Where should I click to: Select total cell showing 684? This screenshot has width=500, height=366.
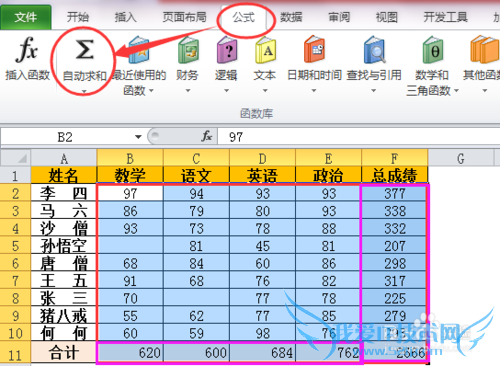click(262, 353)
